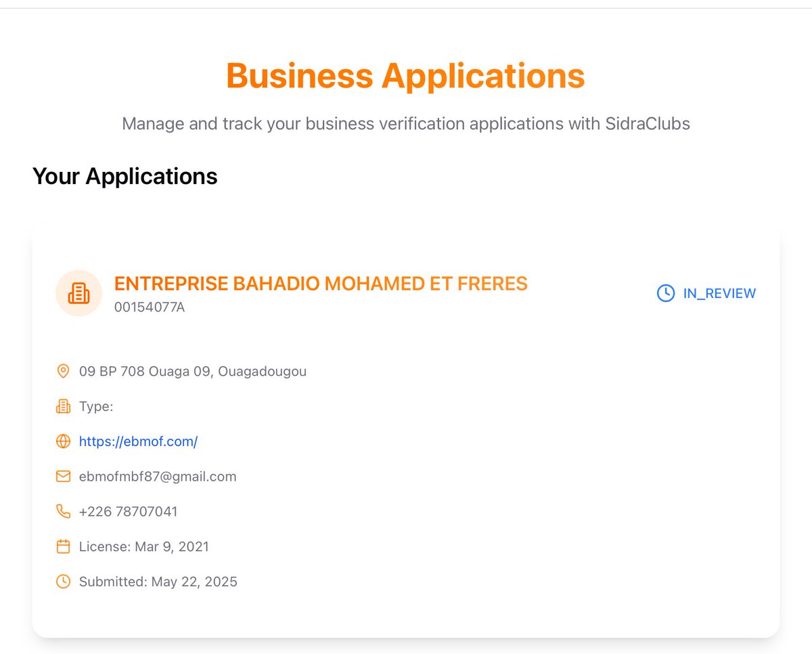
Task: Click the Type: label
Action: [96, 406]
